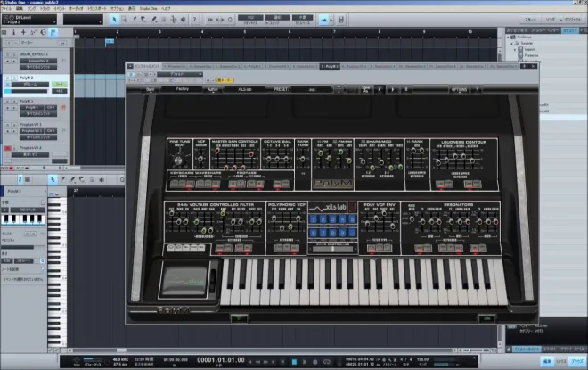
Task: Mute the DRUM_EFFECT2 track
Action: click(8, 54)
